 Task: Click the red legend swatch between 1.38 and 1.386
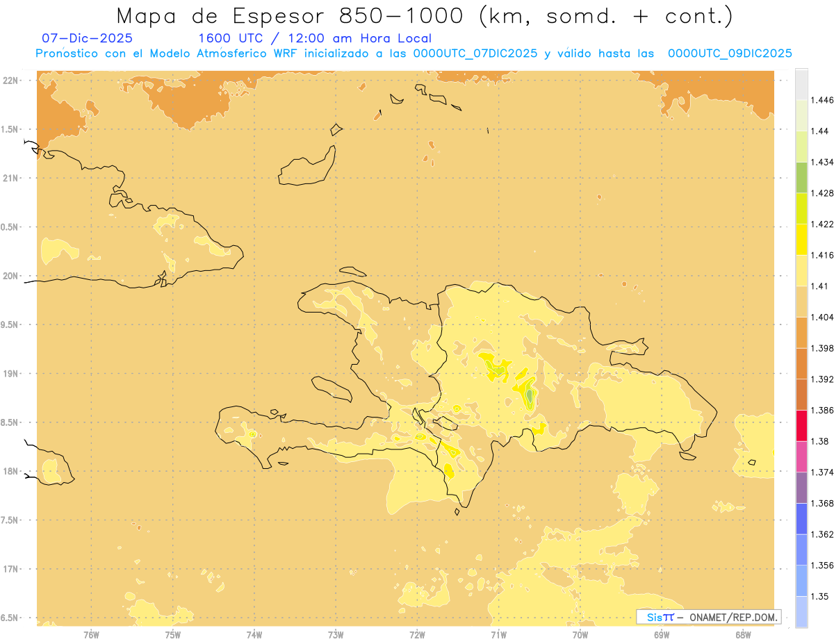pyautogui.click(x=801, y=425)
